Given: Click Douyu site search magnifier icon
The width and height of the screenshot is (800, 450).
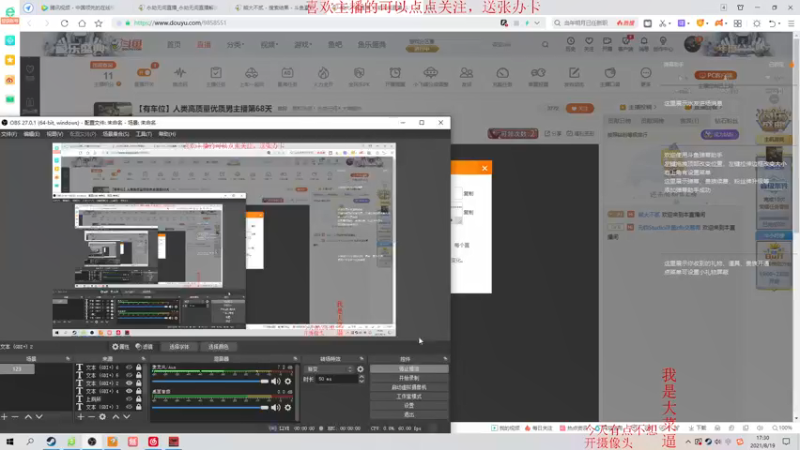Looking at the screenshot, I should click(545, 44).
